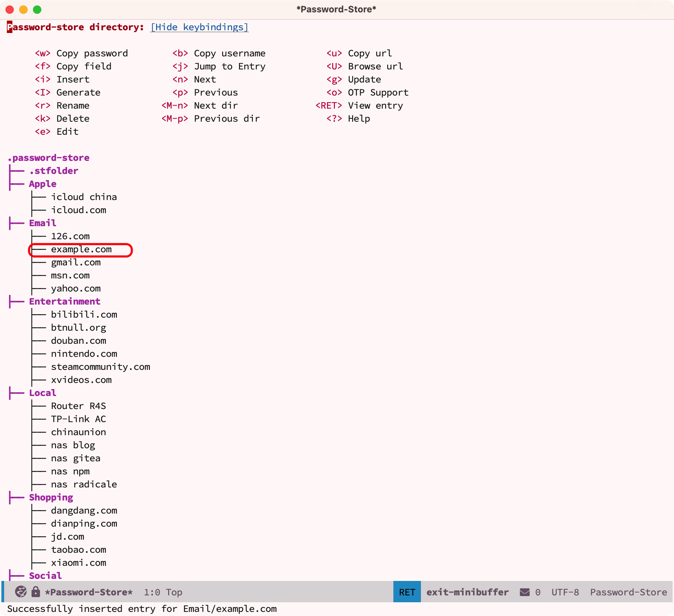Select dangdang.com entry

84,510
